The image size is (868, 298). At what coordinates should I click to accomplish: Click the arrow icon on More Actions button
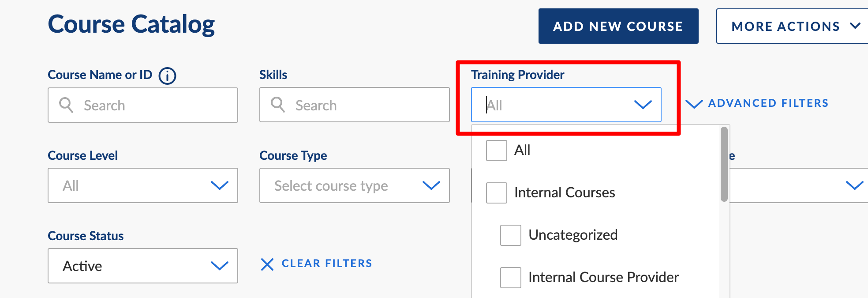point(855,26)
